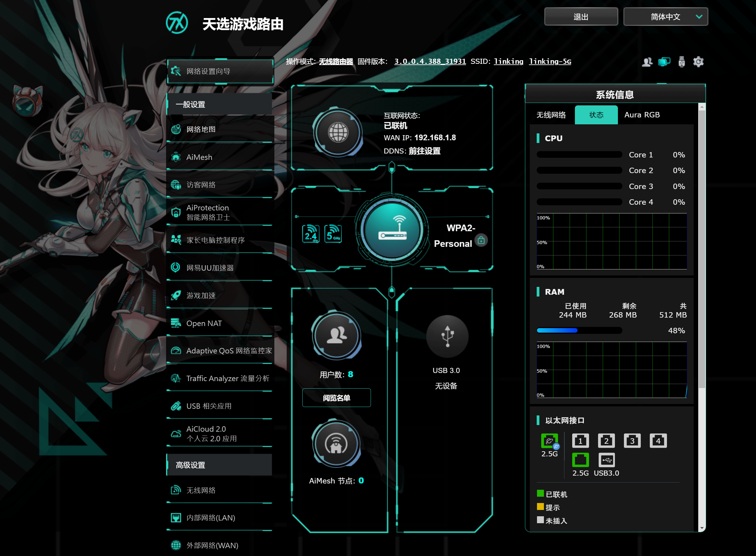The width and height of the screenshot is (756, 556).
Task: Switch to Aura RGB tab
Action: (642, 115)
